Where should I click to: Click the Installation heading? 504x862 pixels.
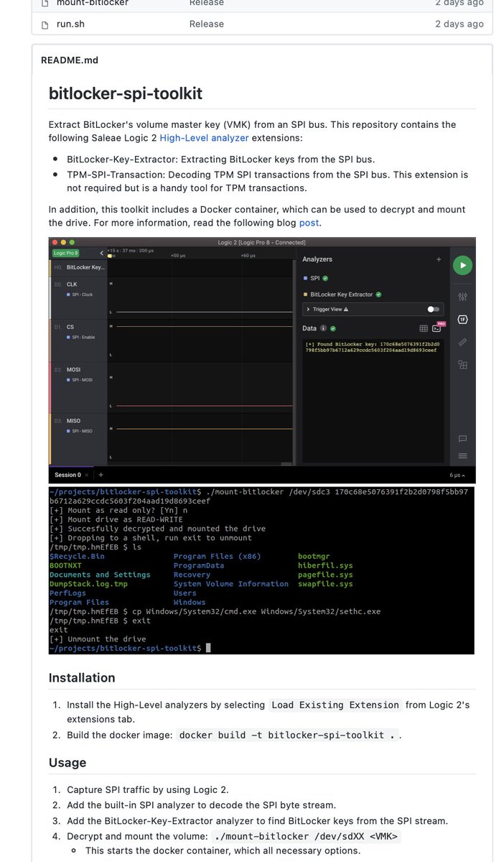82,677
